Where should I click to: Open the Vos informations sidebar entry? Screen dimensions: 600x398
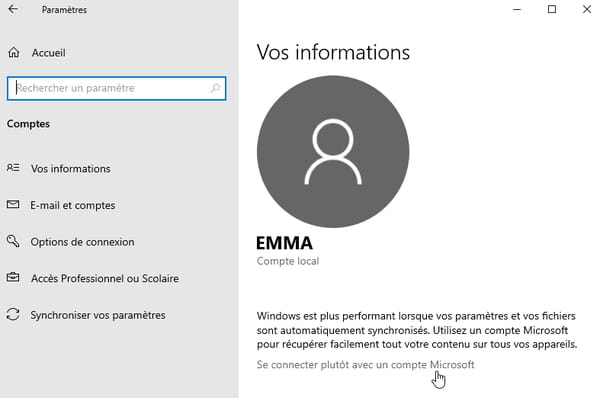71,169
